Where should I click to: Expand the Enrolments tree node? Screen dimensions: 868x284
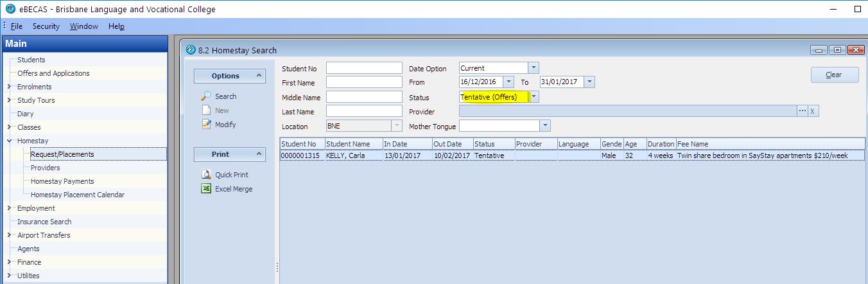coord(9,87)
